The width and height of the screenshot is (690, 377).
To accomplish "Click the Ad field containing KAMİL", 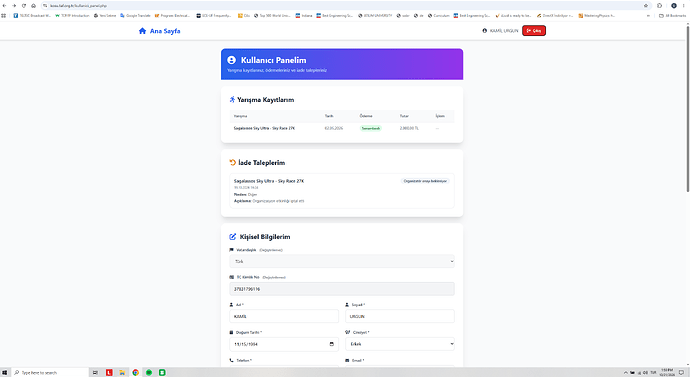I will (284, 316).
